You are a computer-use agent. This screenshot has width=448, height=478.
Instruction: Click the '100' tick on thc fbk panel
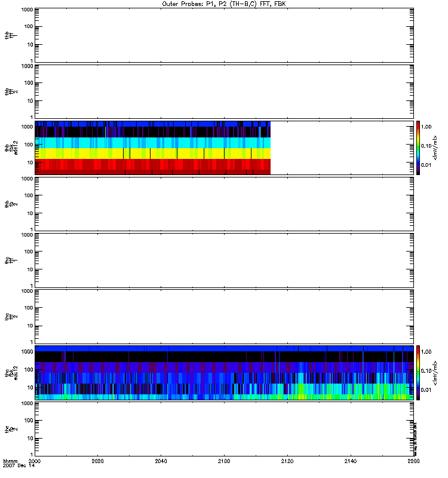[29, 370]
